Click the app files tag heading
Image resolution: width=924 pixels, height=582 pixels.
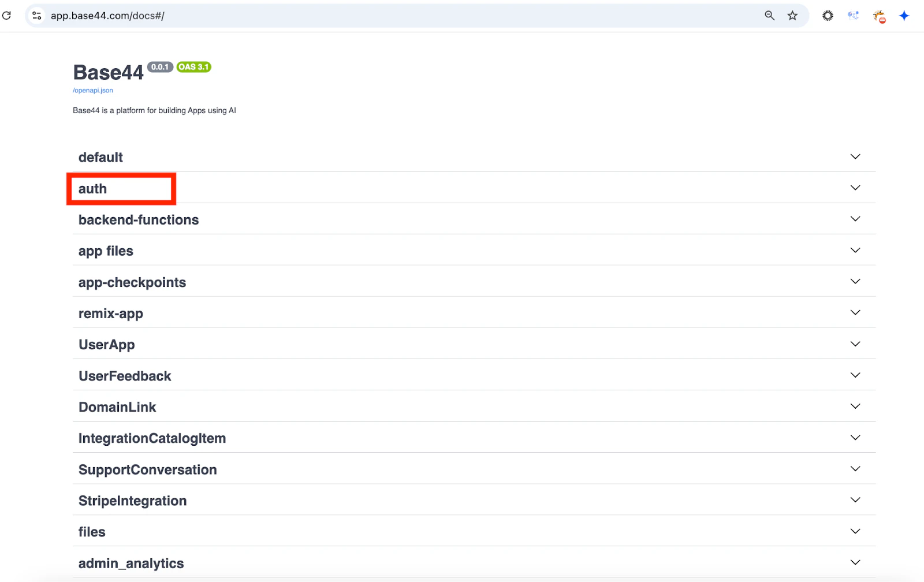click(106, 251)
